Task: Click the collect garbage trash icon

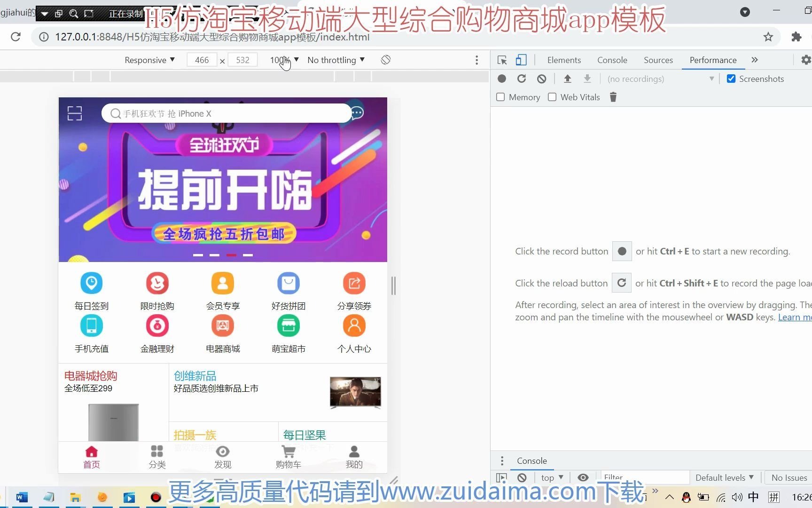Action: [613, 97]
